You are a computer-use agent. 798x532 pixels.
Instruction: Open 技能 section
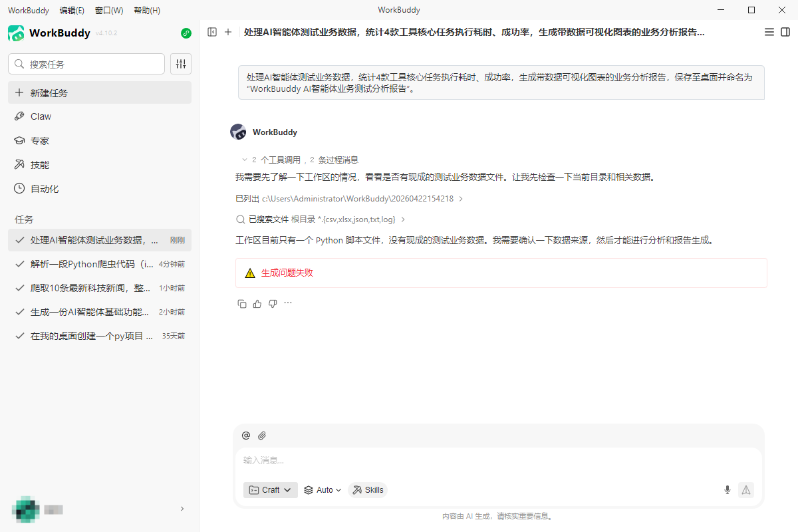click(x=100, y=165)
